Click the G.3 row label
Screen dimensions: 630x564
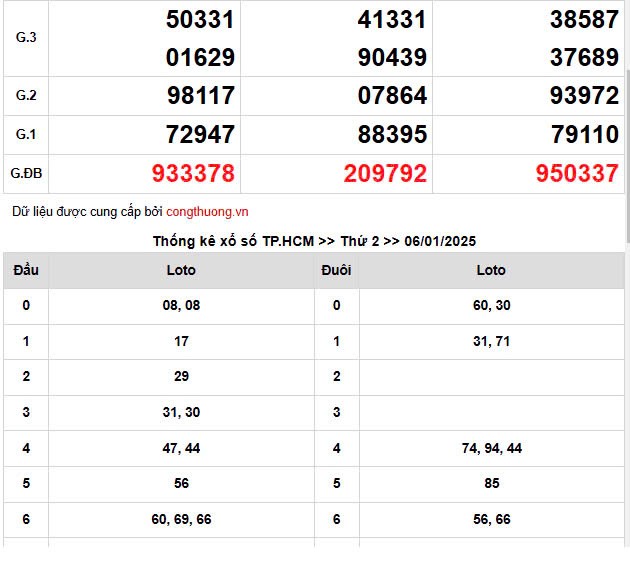click(x=26, y=38)
